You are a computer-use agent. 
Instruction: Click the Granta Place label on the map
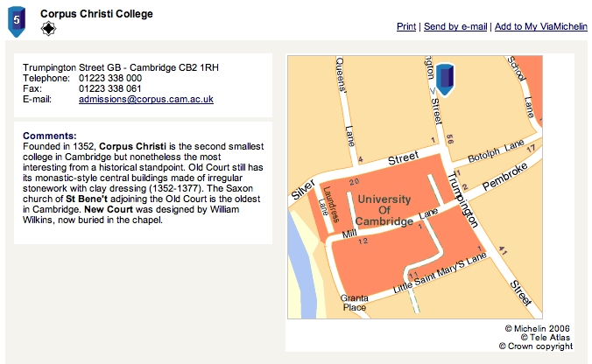[x=354, y=303]
